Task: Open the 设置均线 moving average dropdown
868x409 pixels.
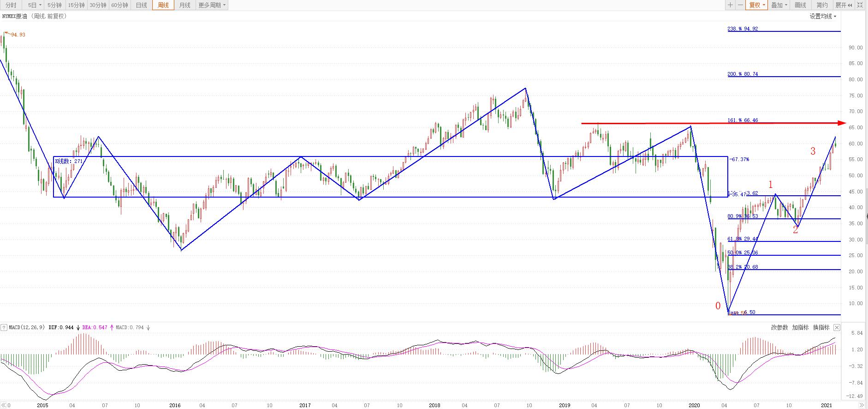Action: (823, 16)
